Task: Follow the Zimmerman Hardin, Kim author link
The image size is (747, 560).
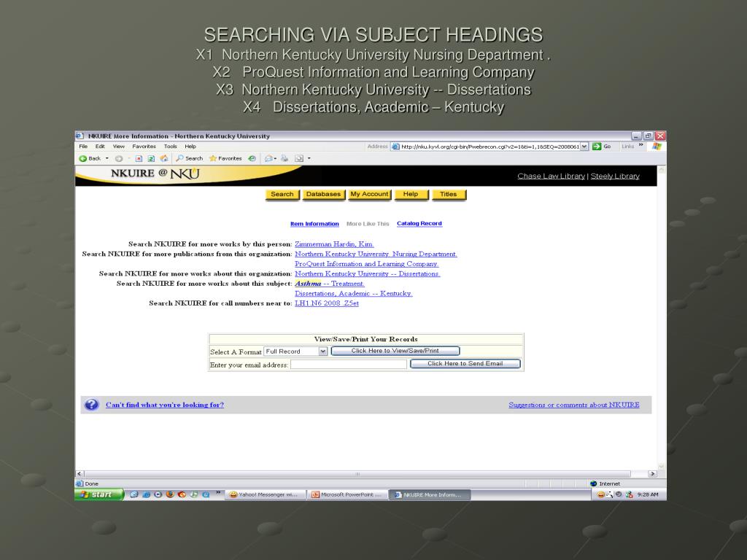Action: click(334, 244)
